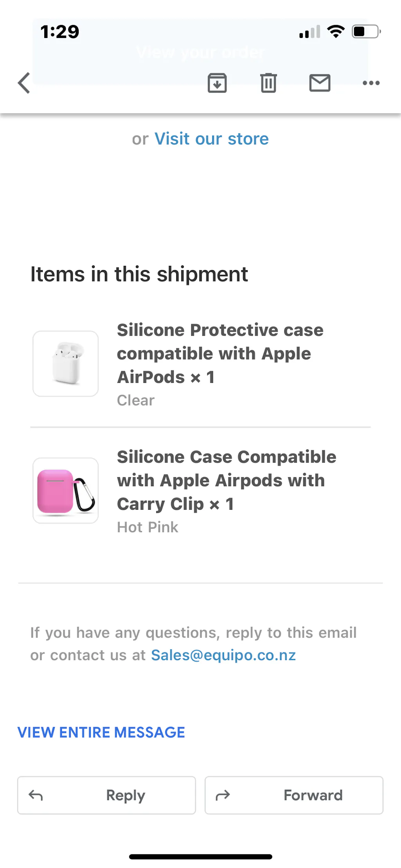
Task: Tap the 1:29 clock in status bar
Action: tap(60, 32)
